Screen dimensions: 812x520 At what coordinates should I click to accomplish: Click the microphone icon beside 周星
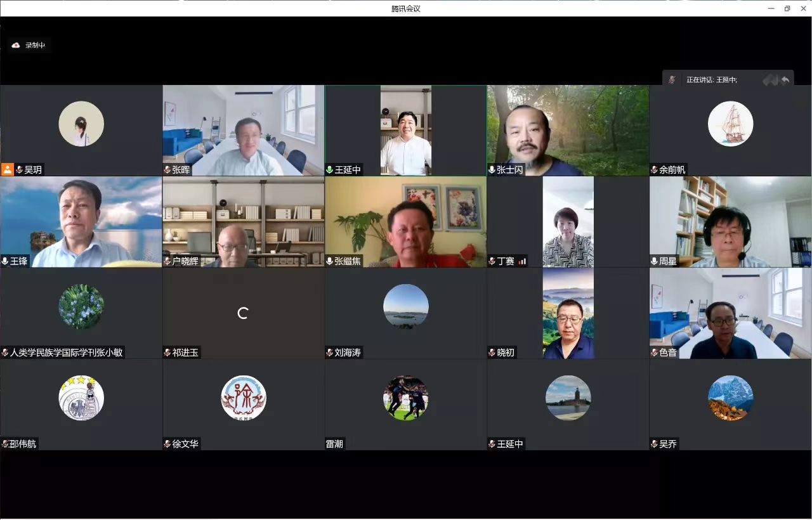[x=654, y=261]
